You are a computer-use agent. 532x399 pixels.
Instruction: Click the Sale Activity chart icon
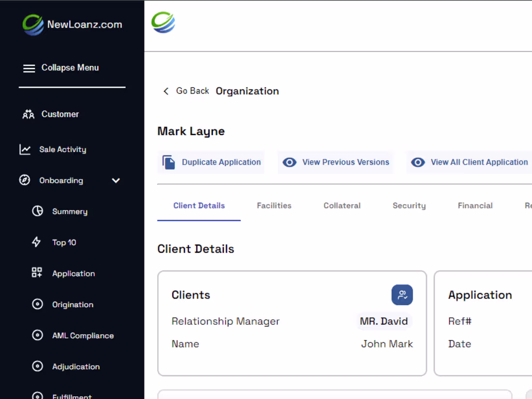[x=25, y=150]
